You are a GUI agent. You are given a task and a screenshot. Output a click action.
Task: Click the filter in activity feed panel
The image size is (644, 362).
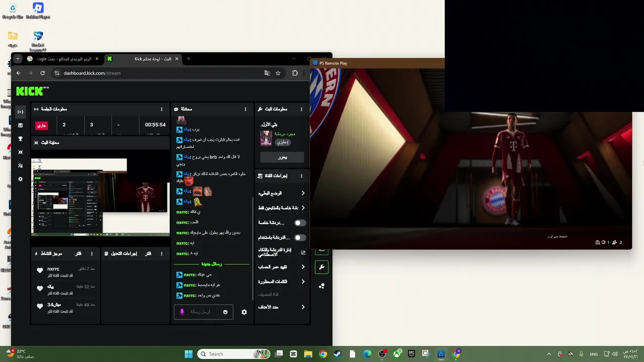[x=78, y=254]
